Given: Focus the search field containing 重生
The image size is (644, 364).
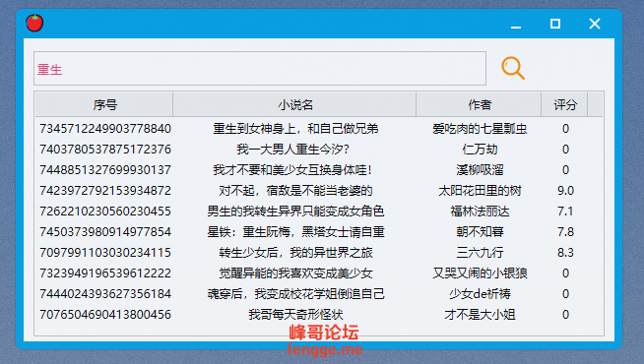Looking at the screenshot, I should click(x=260, y=69).
